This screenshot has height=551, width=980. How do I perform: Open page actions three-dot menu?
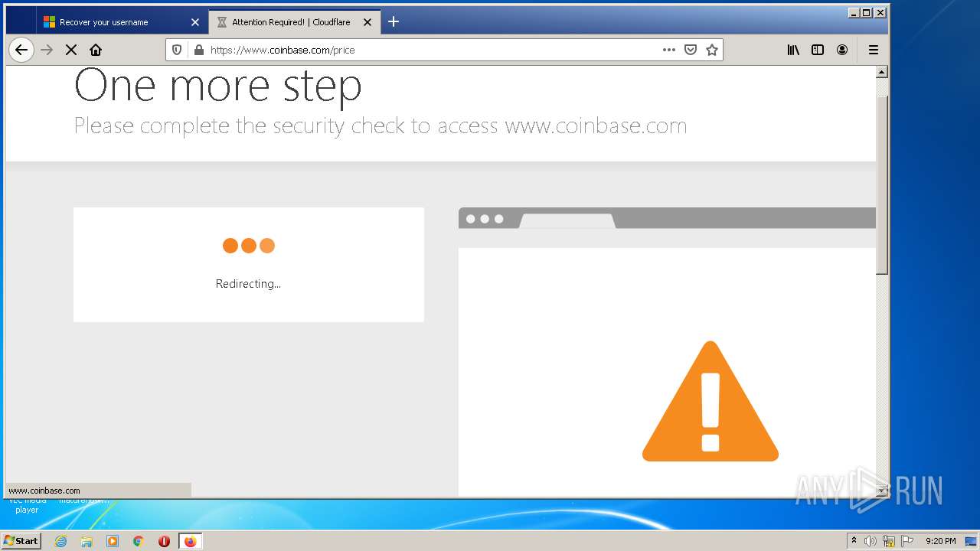pyautogui.click(x=669, y=50)
